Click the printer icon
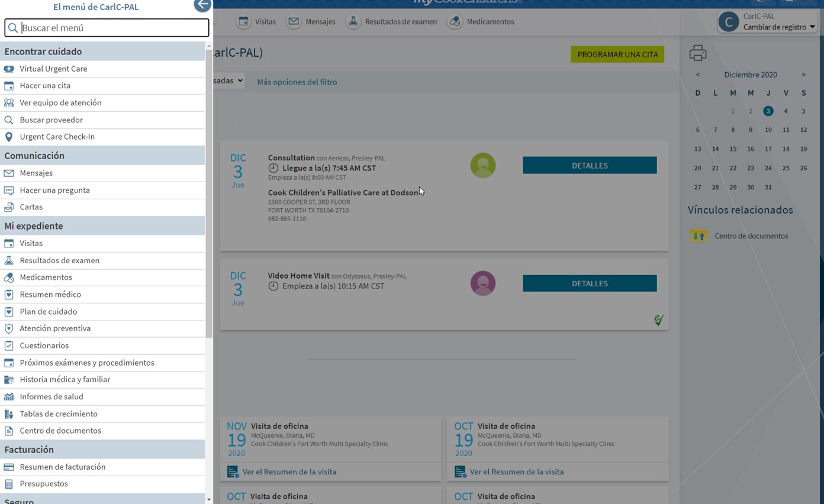The height and width of the screenshot is (504, 824). 698,53
